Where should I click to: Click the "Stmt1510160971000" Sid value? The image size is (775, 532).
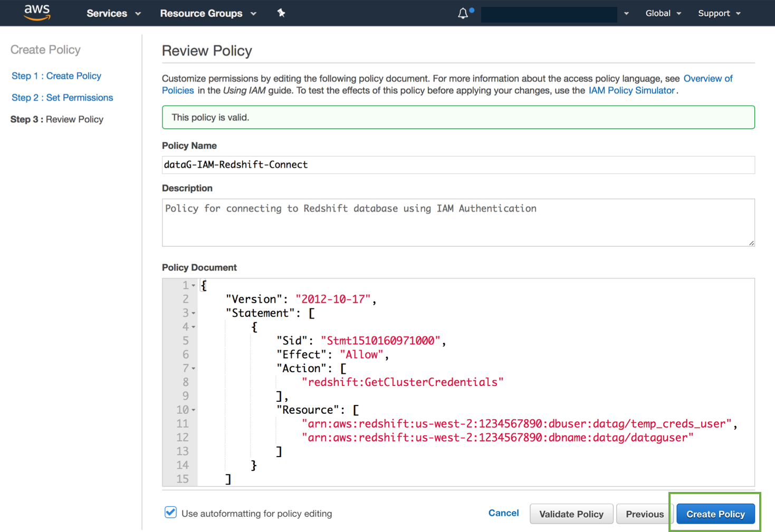pos(380,341)
